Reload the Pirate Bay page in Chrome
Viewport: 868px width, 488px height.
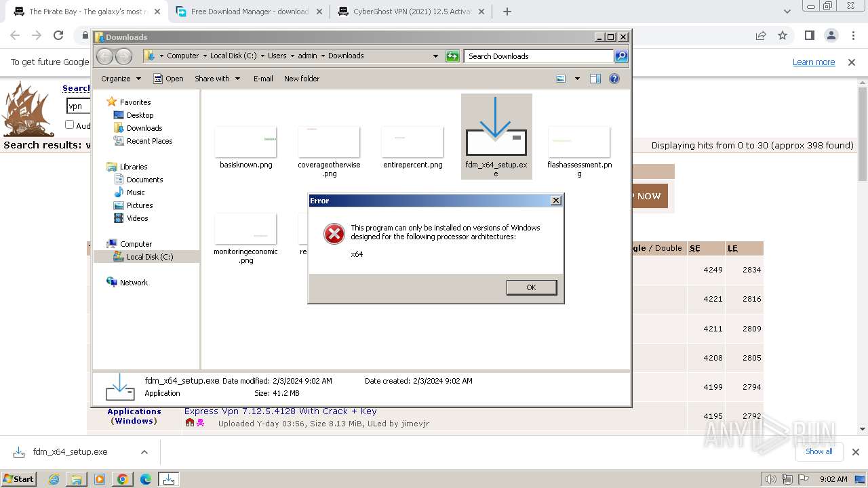[58, 36]
